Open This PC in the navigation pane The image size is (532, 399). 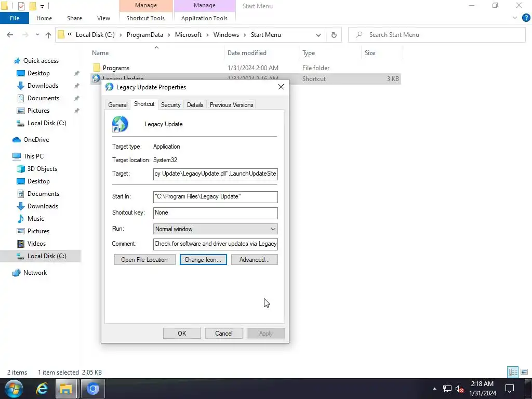[33, 156]
